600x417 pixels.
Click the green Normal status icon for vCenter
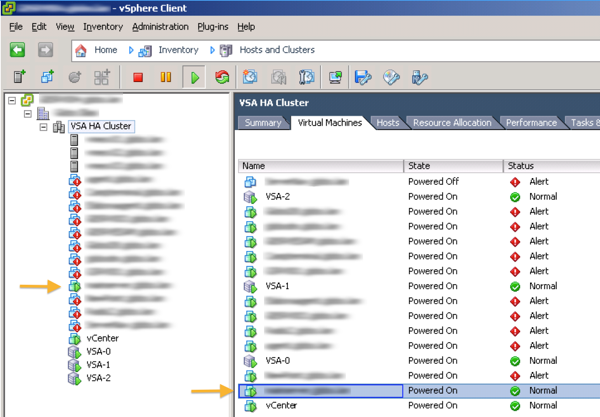pos(515,406)
